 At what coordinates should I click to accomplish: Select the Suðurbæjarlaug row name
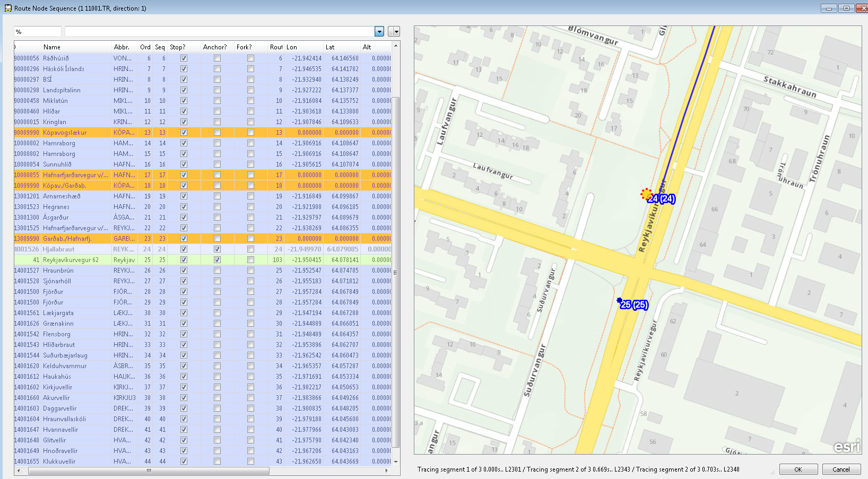[65, 355]
